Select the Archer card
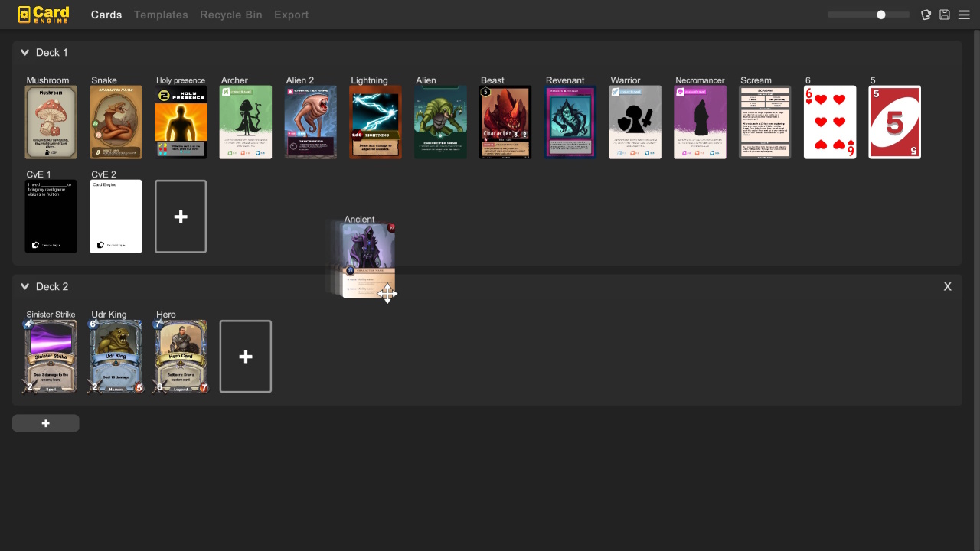 [x=246, y=122]
